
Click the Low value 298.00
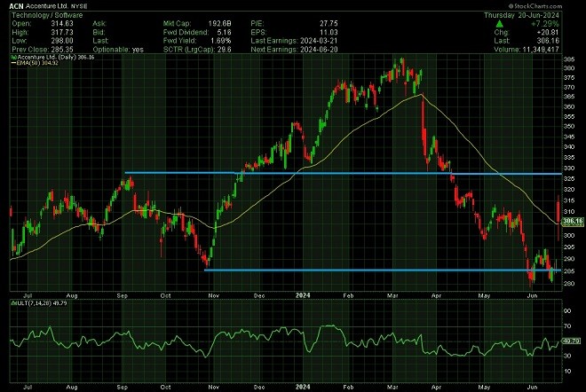pos(62,41)
